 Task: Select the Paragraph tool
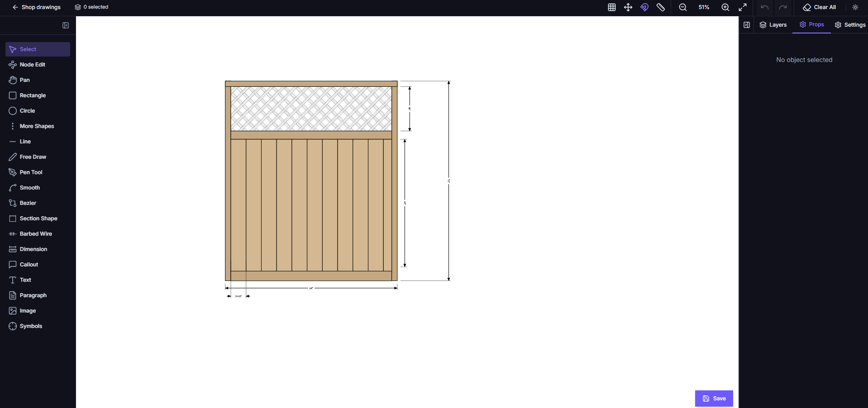click(38, 295)
